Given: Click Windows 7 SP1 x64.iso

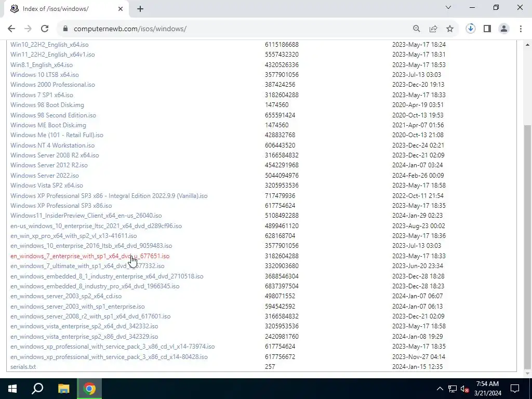Looking at the screenshot, I should tap(42, 95).
